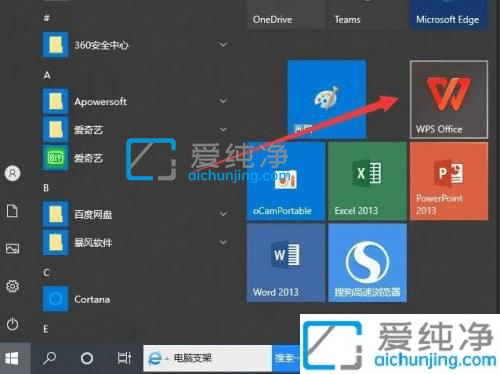Image resolution: width=500 pixels, height=374 pixels.
Task: Jump using the letter E header
Action: [x=46, y=329]
